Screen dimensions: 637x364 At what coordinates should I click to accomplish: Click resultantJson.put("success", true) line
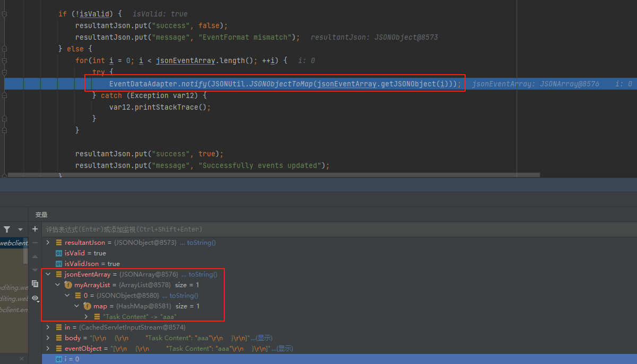tap(150, 154)
